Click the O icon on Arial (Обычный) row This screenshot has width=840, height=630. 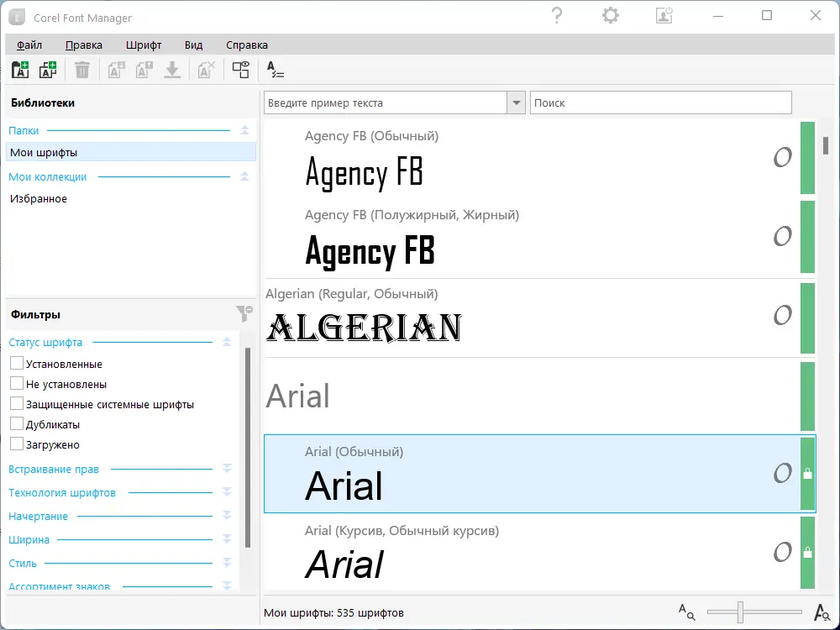[782, 473]
